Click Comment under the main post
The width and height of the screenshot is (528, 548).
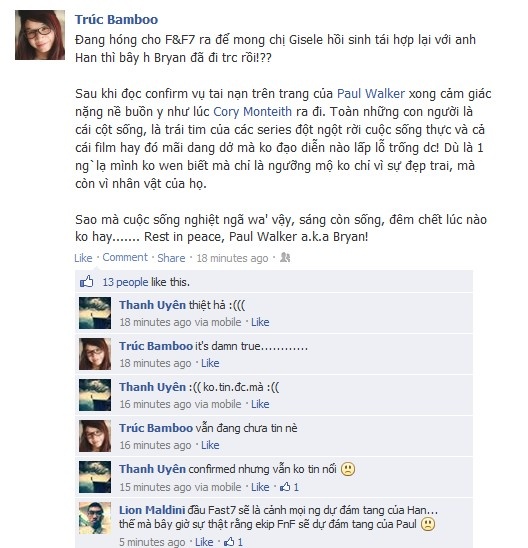click(125, 257)
